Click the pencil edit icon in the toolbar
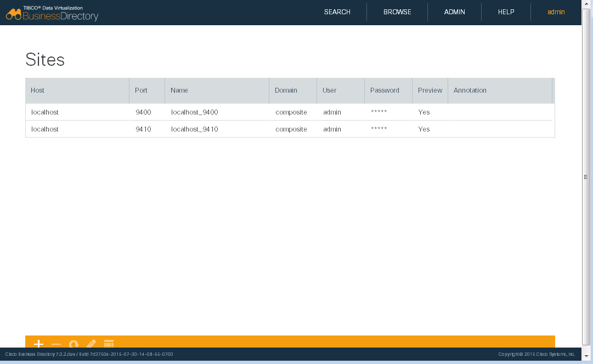The width and height of the screenshot is (593, 364). click(91, 343)
